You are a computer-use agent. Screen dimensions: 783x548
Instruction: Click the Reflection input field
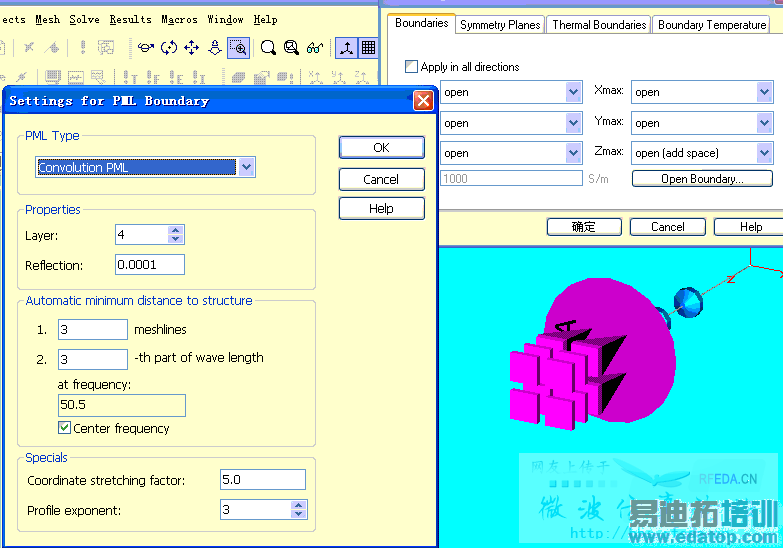pos(150,264)
